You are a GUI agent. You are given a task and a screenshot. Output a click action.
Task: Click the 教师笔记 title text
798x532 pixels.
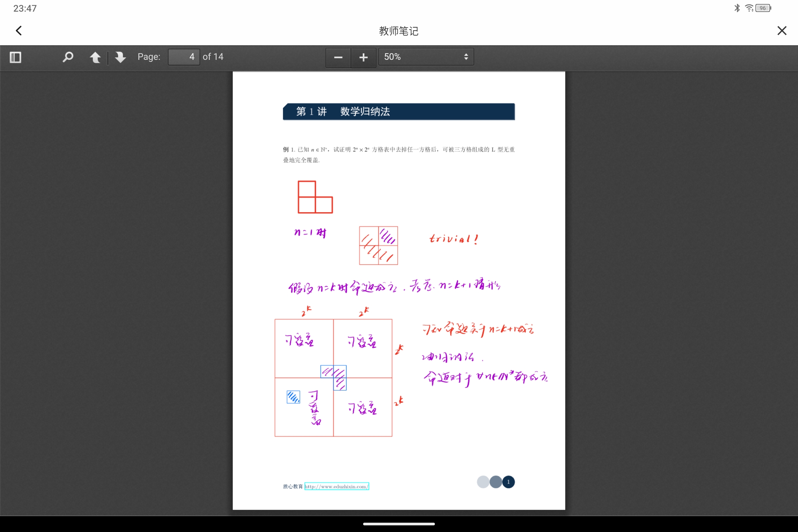click(x=399, y=31)
